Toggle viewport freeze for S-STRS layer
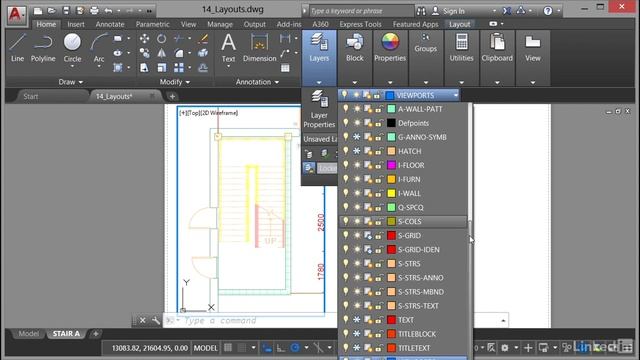640x360 pixels. coord(368,264)
